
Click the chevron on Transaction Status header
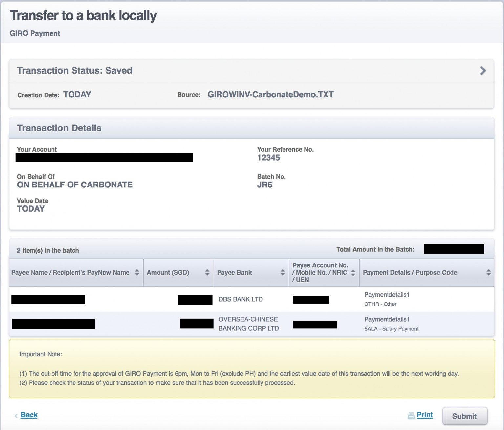tap(482, 70)
